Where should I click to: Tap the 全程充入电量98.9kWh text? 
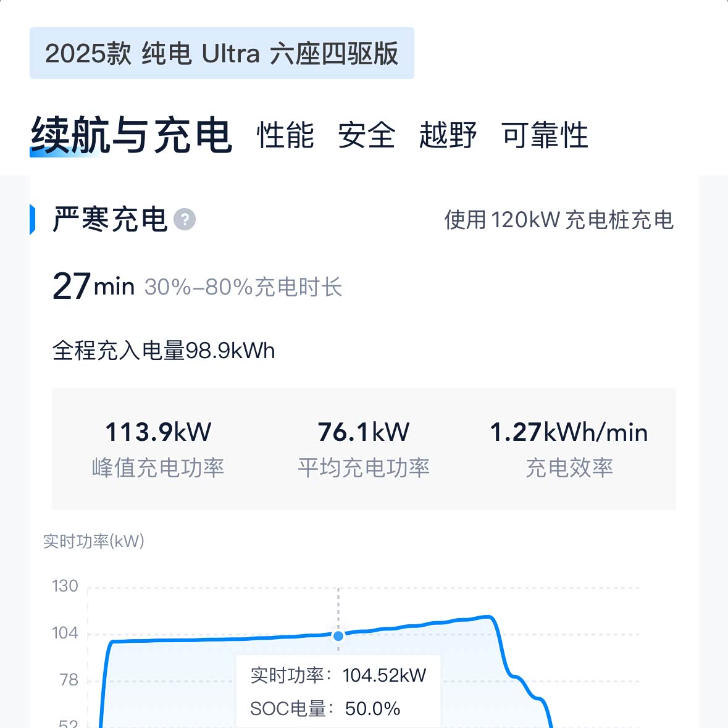[164, 351]
